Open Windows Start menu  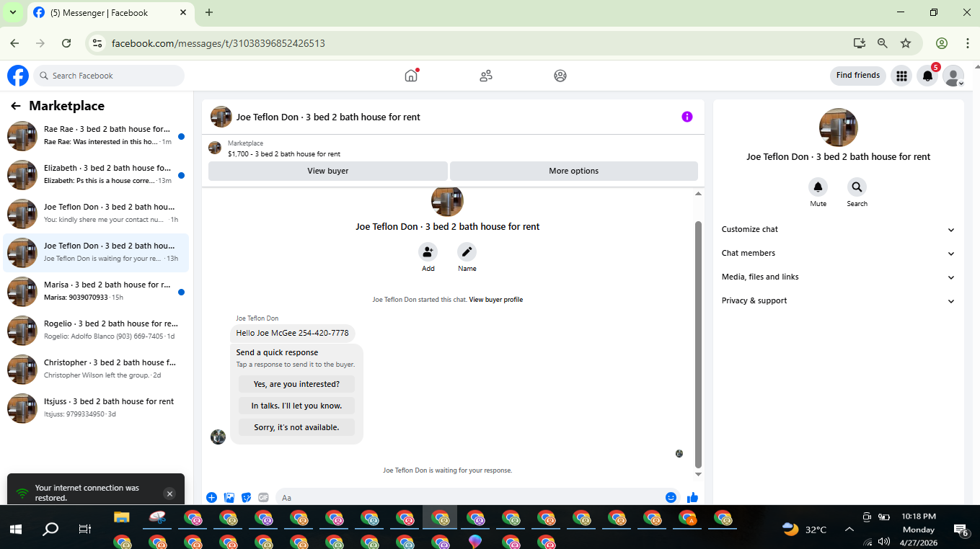[16, 530]
